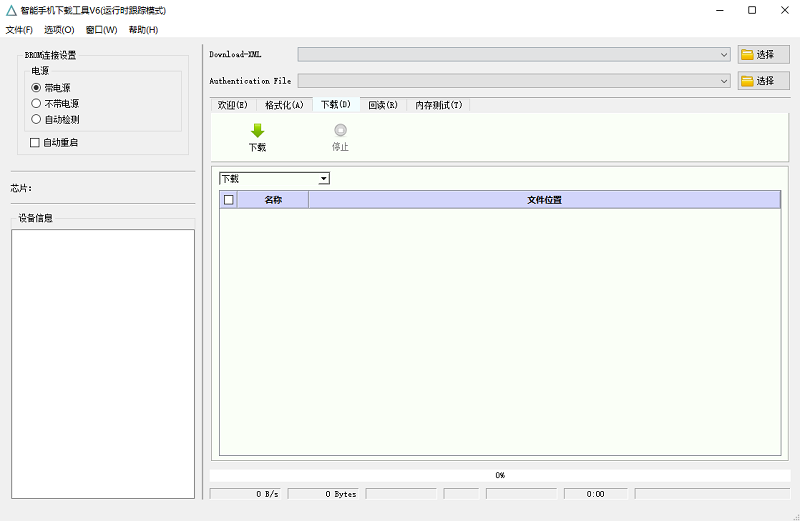Click the 名称 column header

tap(273, 200)
